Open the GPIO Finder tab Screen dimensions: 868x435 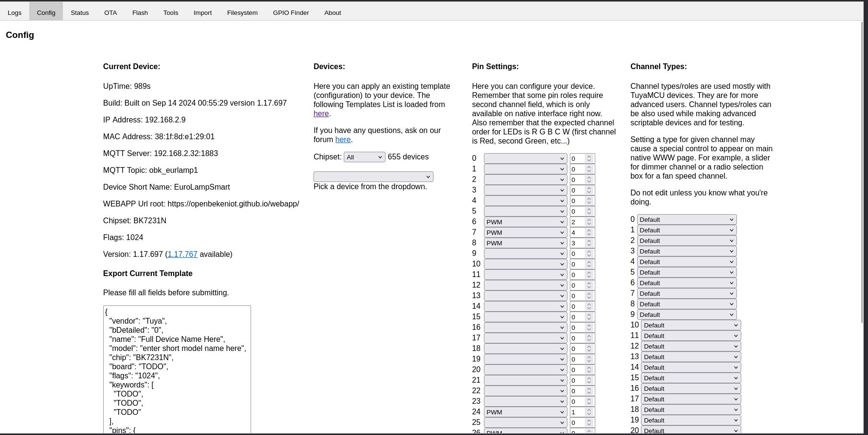(x=291, y=12)
